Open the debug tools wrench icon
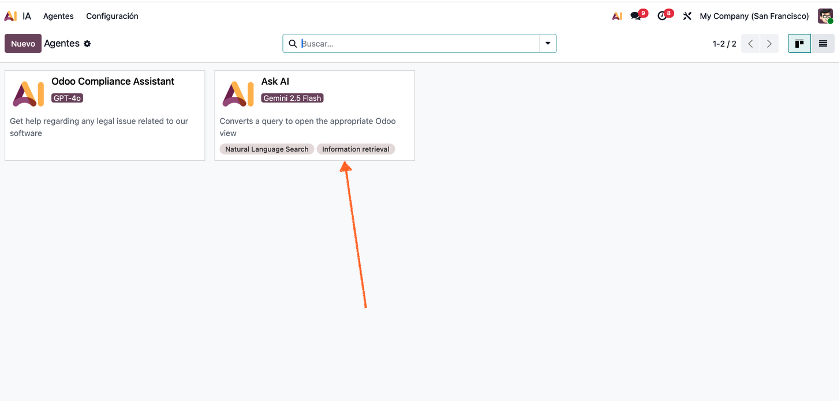 coord(688,16)
